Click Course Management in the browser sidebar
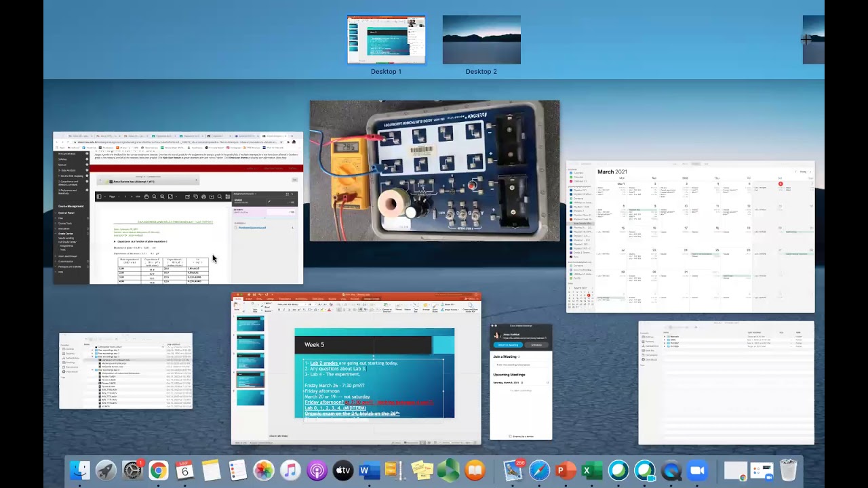 pyautogui.click(x=71, y=206)
